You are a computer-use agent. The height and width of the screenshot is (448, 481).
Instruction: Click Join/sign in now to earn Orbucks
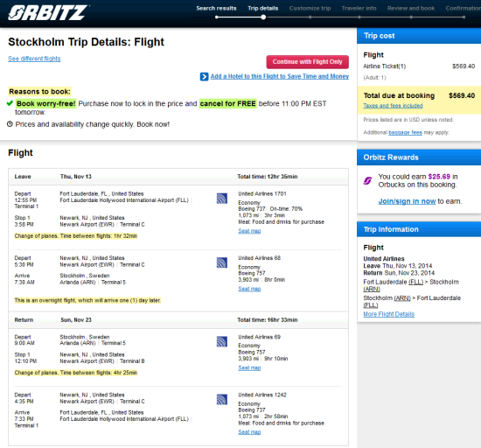click(x=407, y=201)
